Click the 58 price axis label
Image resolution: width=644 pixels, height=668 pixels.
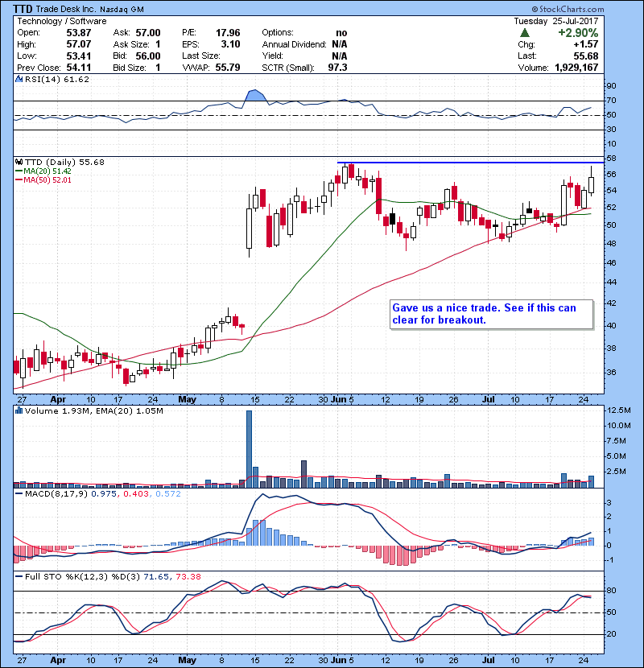tap(611, 159)
